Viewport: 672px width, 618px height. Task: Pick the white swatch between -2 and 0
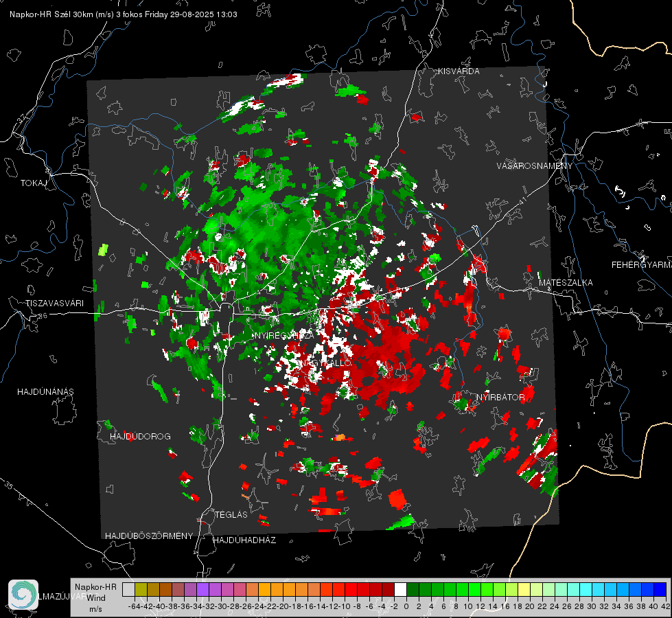coord(400,589)
